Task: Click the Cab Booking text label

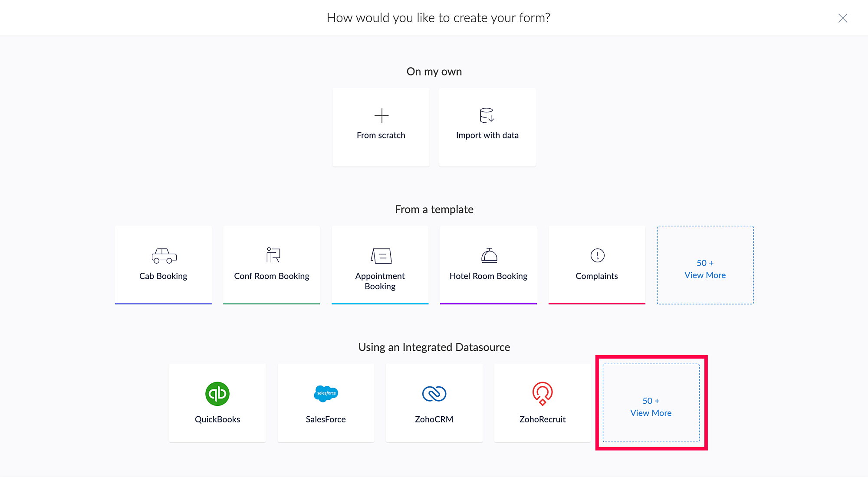Action: pos(163,276)
